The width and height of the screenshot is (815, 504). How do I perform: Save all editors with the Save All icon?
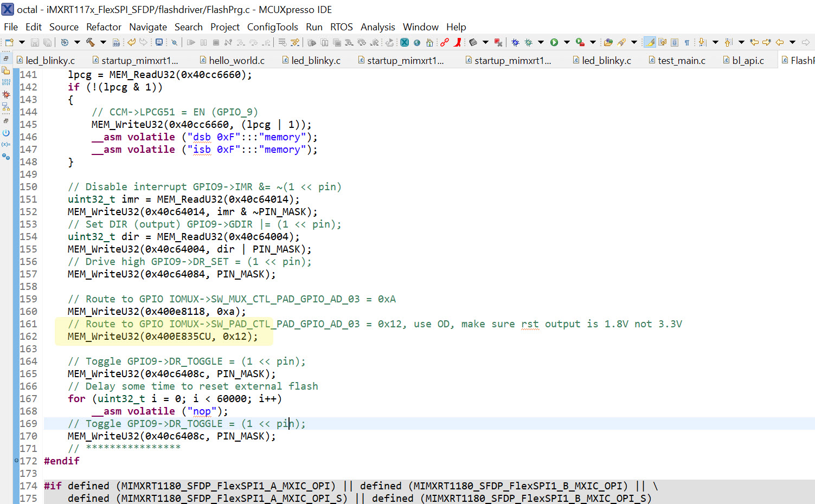click(47, 42)
